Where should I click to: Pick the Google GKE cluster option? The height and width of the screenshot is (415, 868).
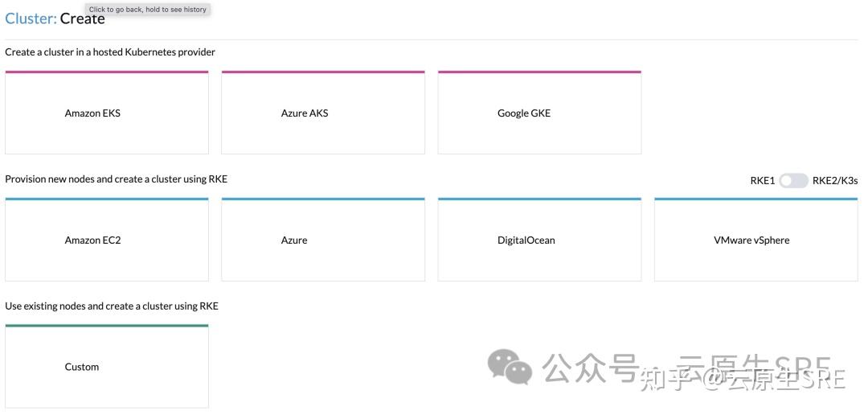coord(540,113)
